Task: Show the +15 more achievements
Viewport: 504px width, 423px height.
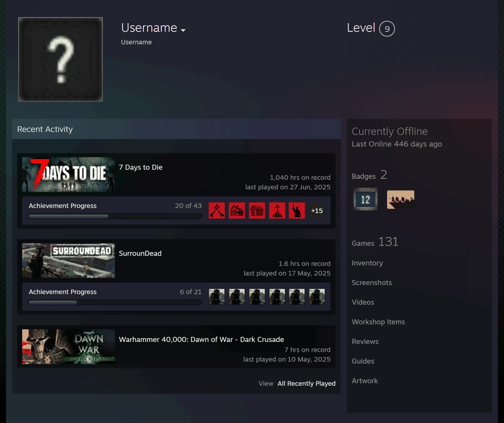Action: point(317,211)
